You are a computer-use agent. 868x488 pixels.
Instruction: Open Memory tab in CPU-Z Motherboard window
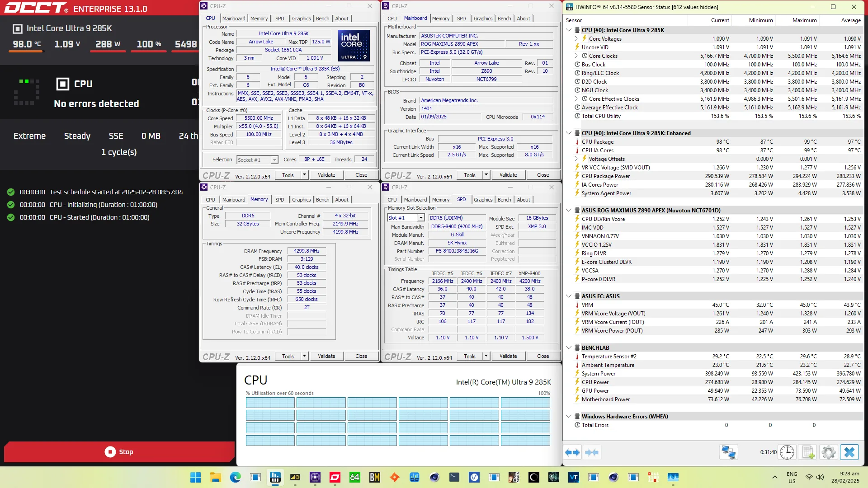tap(441, 19)
